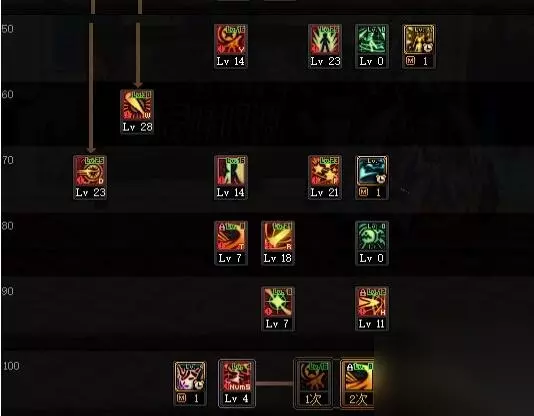534x416 pixels.
Task: Select the level 80 skill at Lv 18
Action: pyautogui.click(x=278, y=243)
